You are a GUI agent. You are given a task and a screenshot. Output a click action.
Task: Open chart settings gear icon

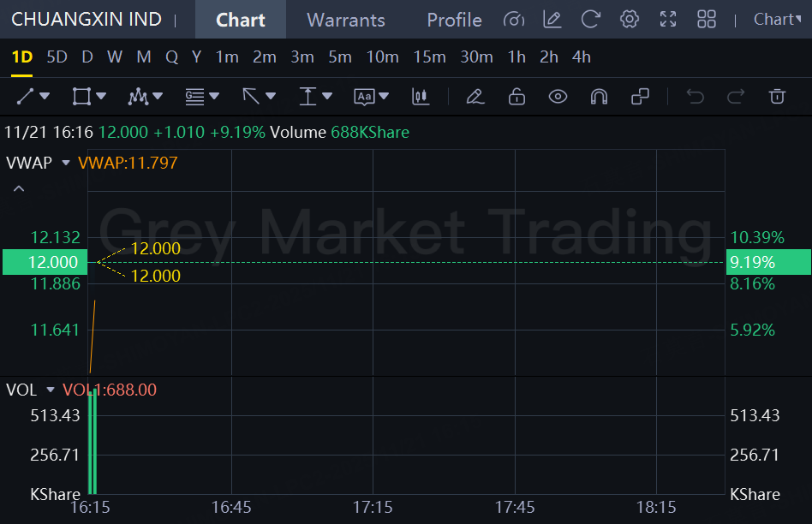click(630, 19)
